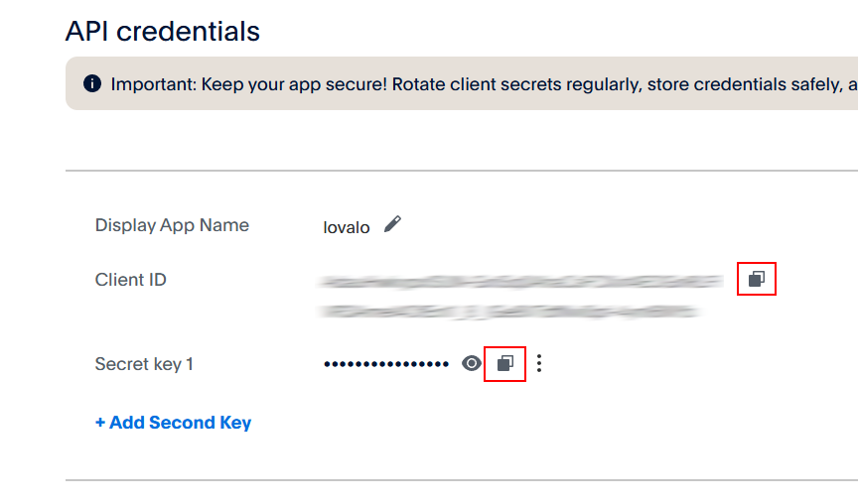Viewport: 858px width, 504px height.
Task: Click the masked Secret key 1 dots
Action: point(386,364)
